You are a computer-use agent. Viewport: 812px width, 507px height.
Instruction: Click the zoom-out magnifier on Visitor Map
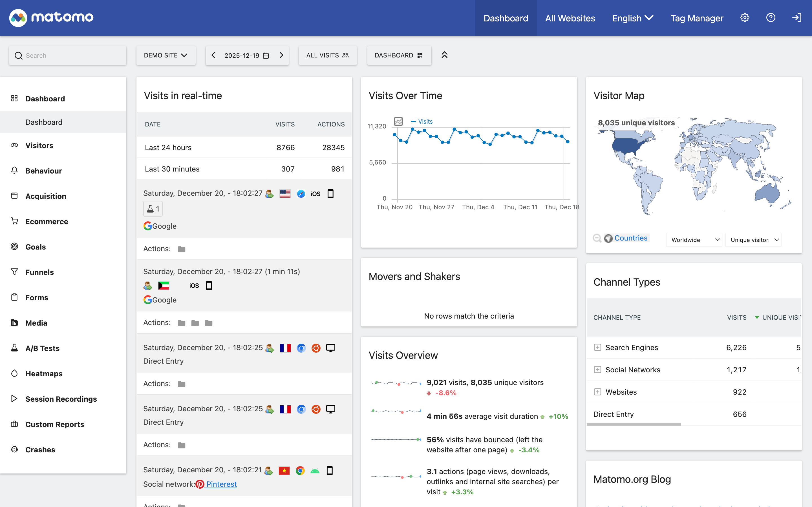coord(597,238)
